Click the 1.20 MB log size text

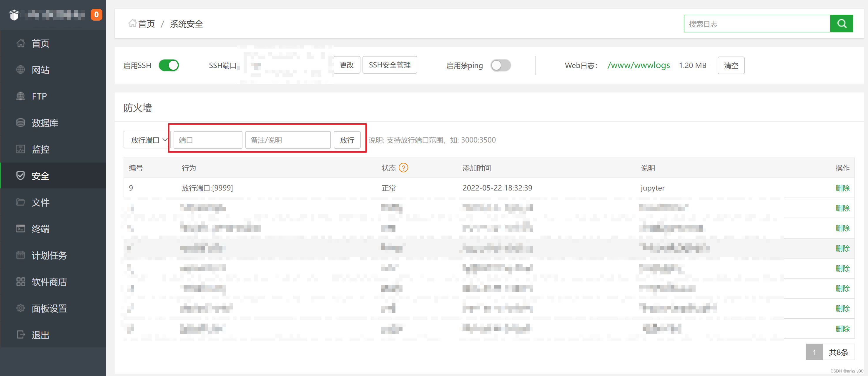692,65
